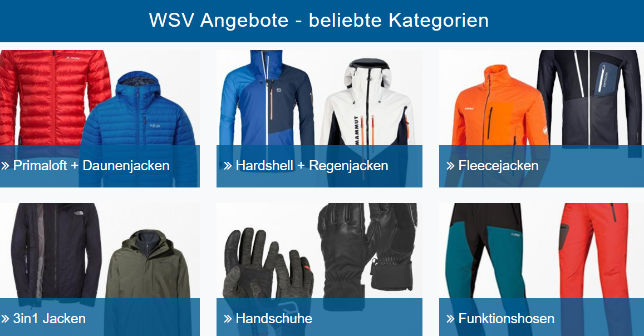644x336 pixels.
Task: Open the 3in1 Jacken category
Action: (x=50, y=319)
